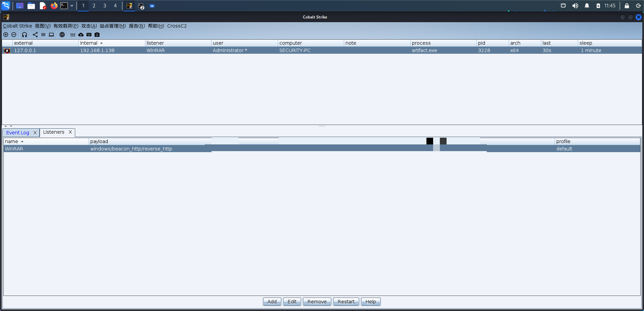Toggle sort on the internal column header

112,43
